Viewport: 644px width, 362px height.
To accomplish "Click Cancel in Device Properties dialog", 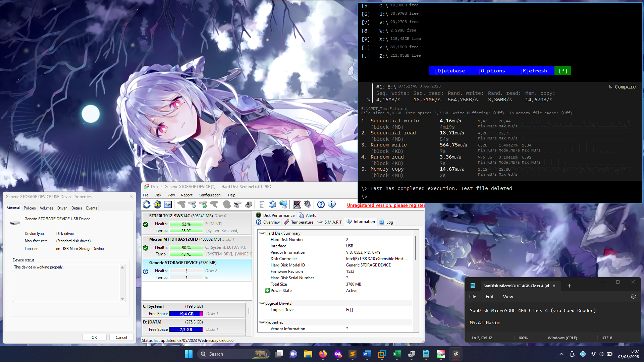I will click(121, 338).
